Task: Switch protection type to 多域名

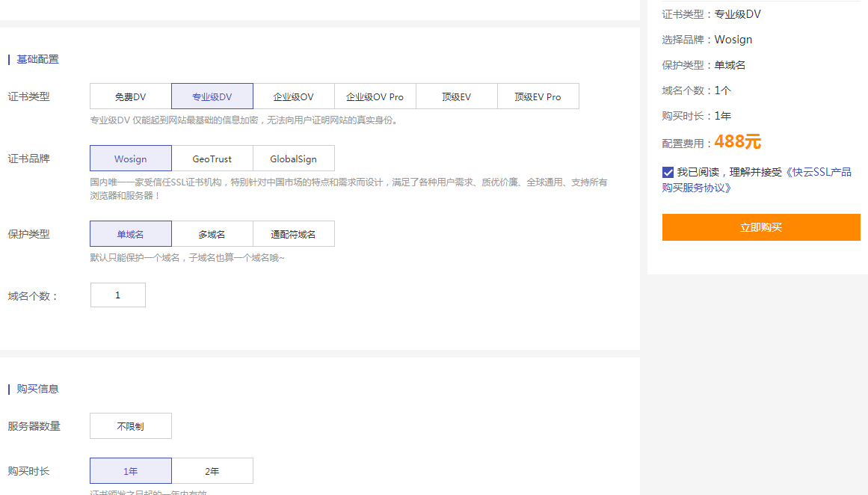Action: point(212,233)
